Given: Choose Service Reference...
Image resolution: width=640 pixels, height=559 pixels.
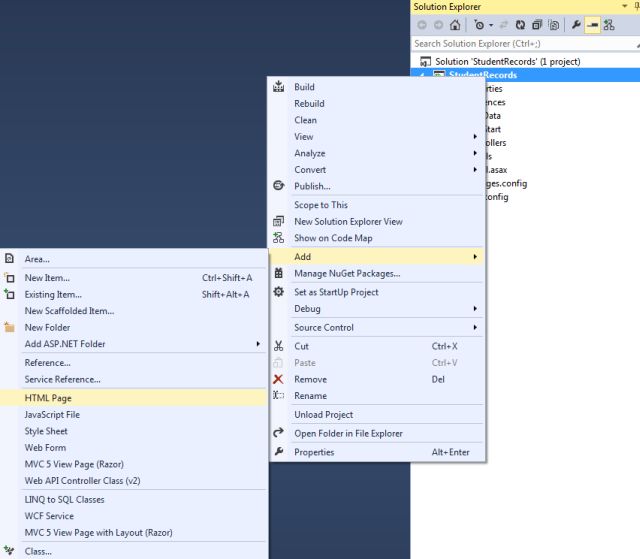Looking at the screenshot, I should click(62, 379).
